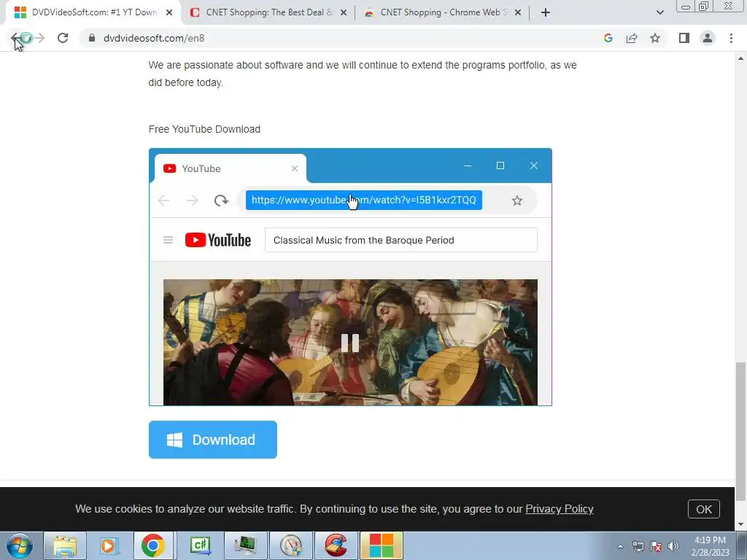Click the highlighted YouTube URL in illustration
The image size is (747, 560).
tap(364, 200)
